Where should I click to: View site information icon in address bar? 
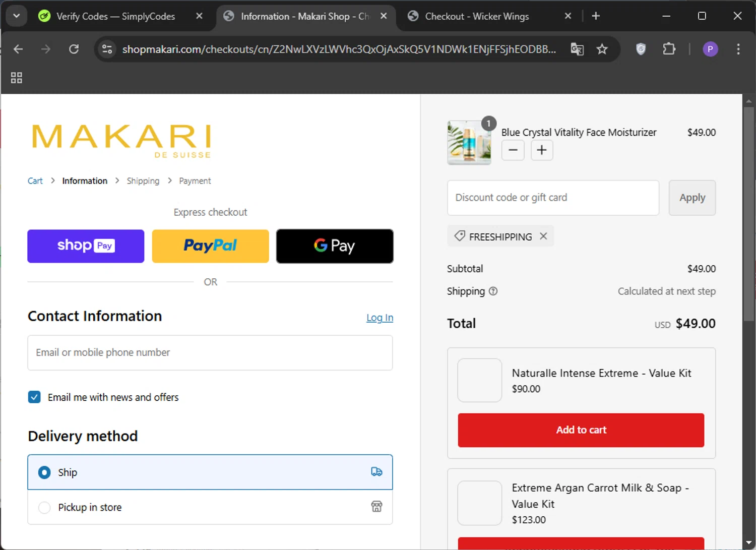[107, 49]
